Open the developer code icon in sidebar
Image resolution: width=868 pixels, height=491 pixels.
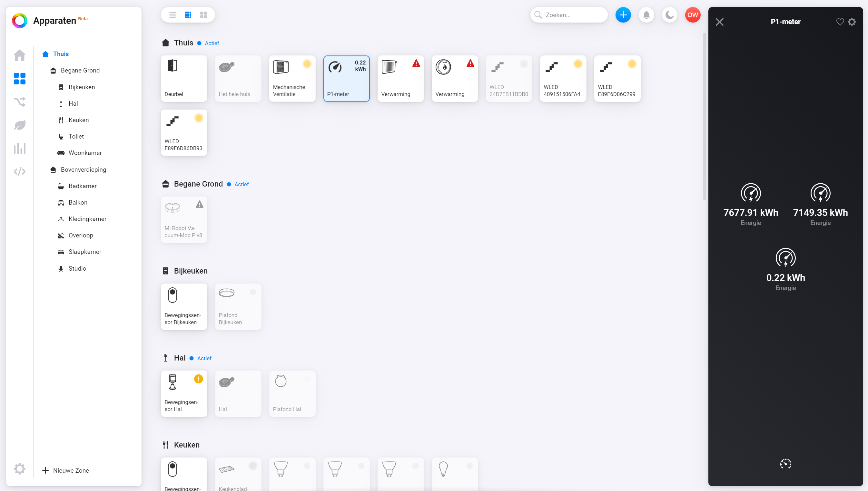click(20, 172)
